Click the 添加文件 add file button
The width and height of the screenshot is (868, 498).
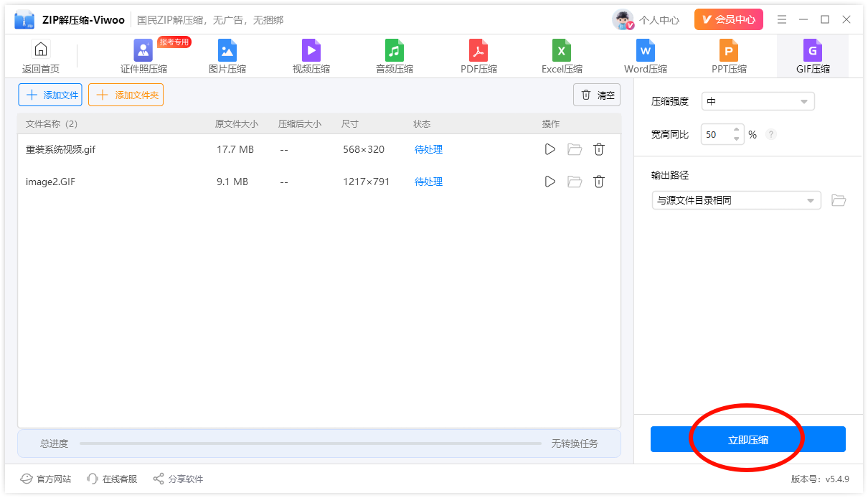pyautogui.click(x=50, y=95)
